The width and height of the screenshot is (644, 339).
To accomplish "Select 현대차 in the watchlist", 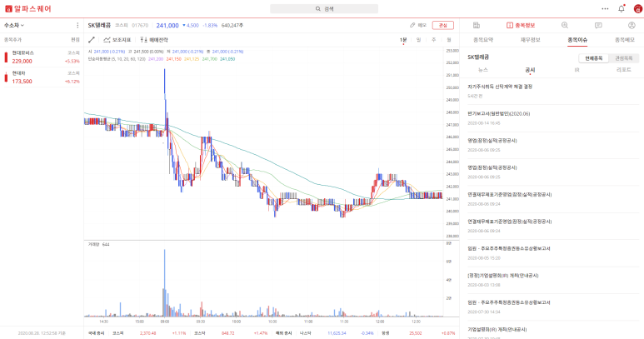I will point(42,77).
